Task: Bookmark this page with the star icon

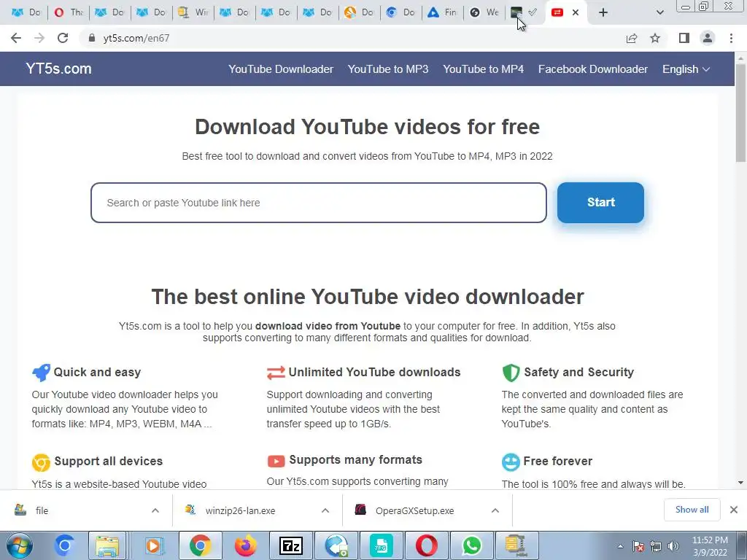Action: click(x=655, y=38)
